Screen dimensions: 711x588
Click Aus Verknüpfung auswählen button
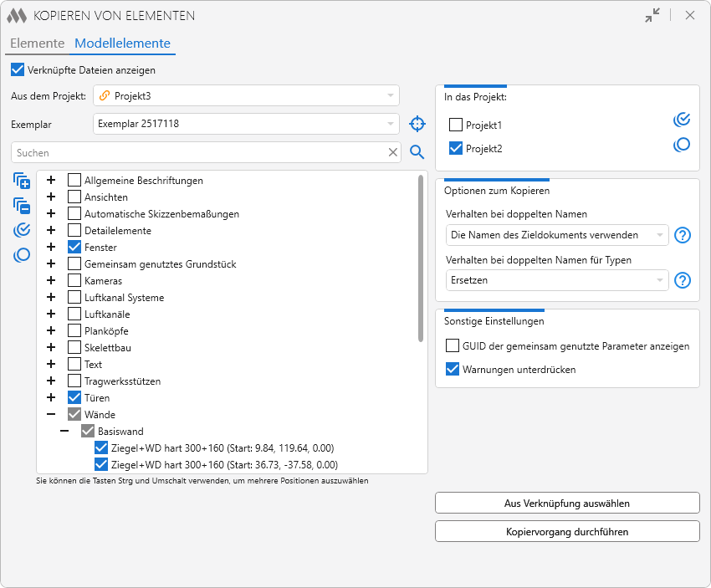click(x=567, y=504)
